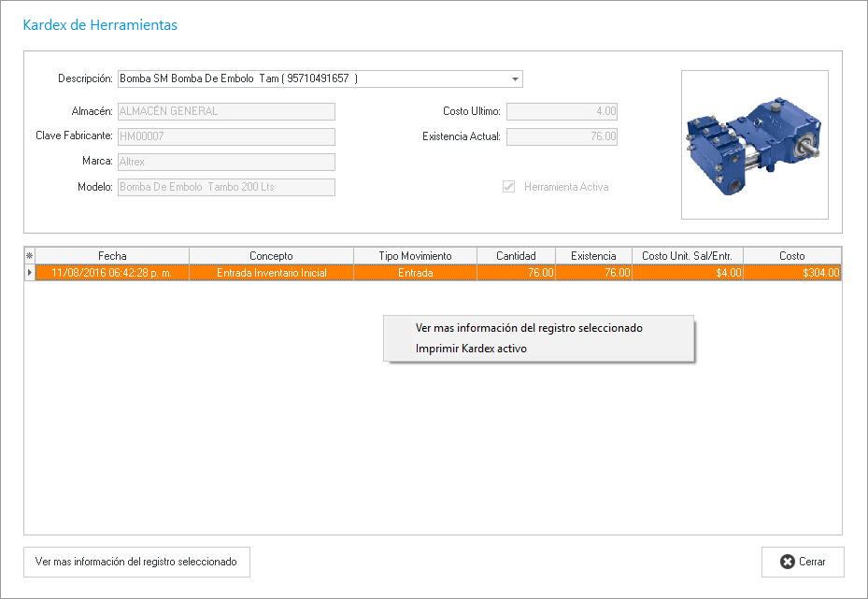This screenshot has height=599, width=868.
Task: Select 'Ver mas información del registro seleccionado' menu entry
Action: point(529,328)
